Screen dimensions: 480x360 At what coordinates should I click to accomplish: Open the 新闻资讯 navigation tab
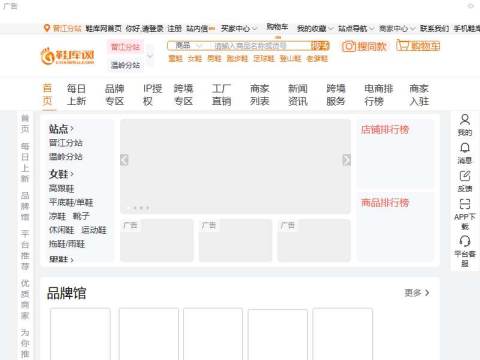[x=298, y=95]
